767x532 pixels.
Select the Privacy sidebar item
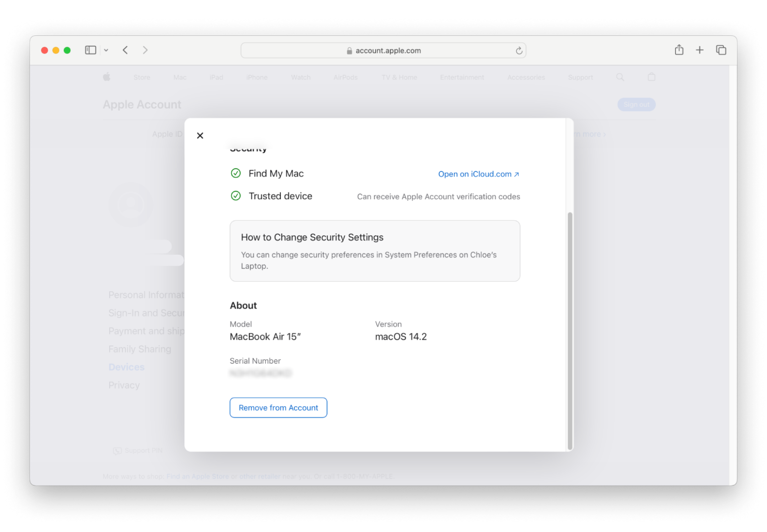(124, 385)
